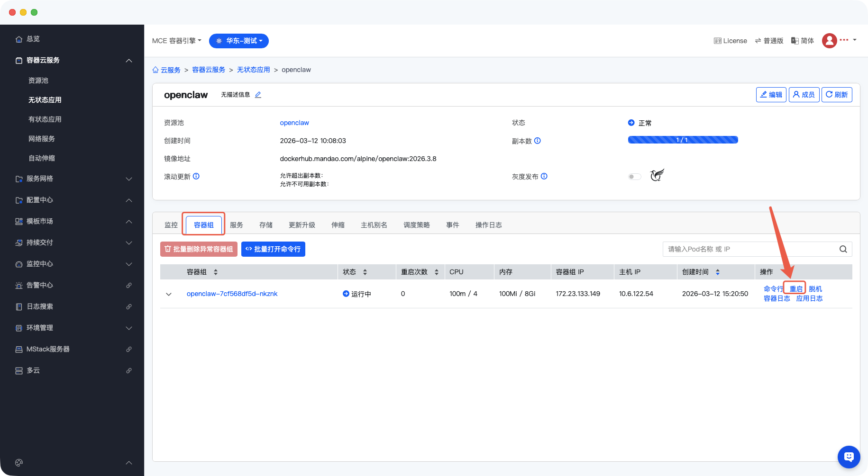The image size is (868, 476).
Task: Click the info icon next to 灰度发布
Action: coord(544,176)
